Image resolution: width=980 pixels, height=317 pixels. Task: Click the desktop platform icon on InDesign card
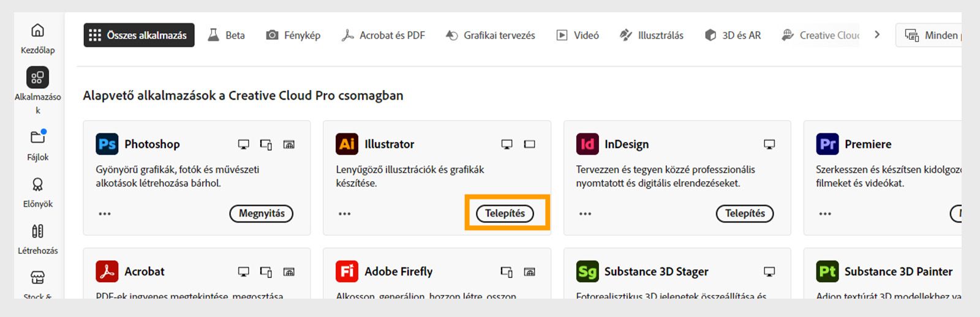[769, 144]
